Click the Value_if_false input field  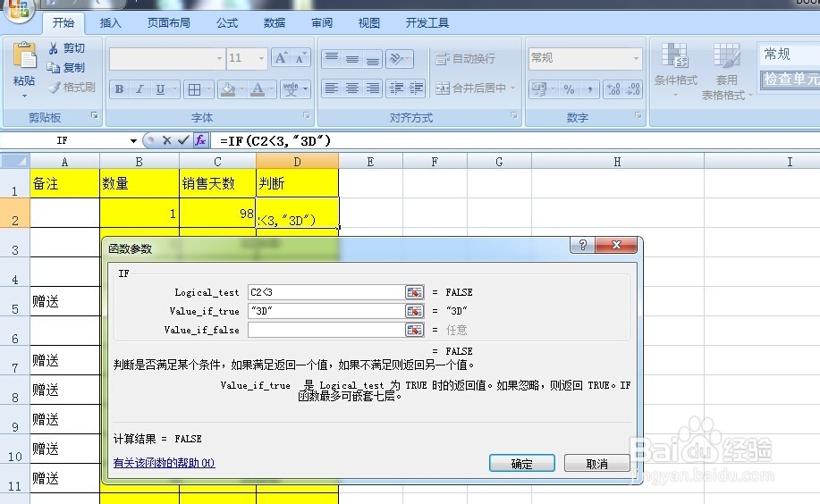326,330
